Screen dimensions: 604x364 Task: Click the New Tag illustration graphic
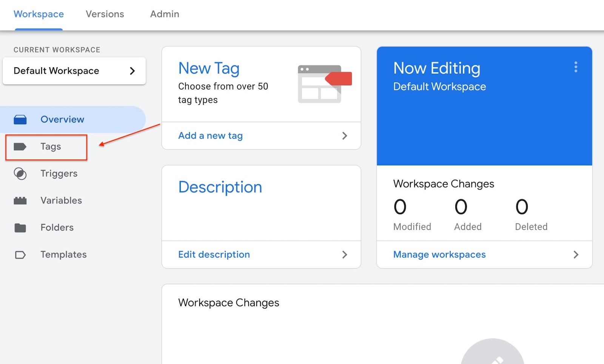pyautogui.click(x=325, y=84)
